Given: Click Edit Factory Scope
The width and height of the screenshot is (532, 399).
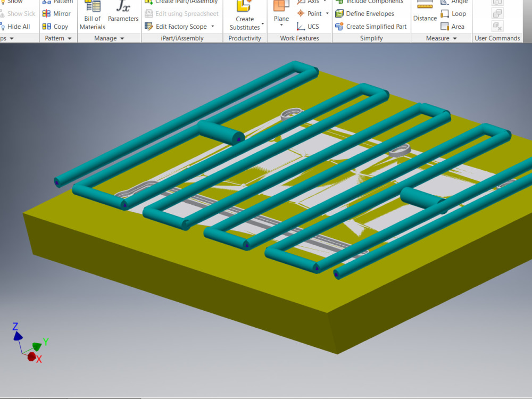Looking at the screenshot, I should [180, 26].
